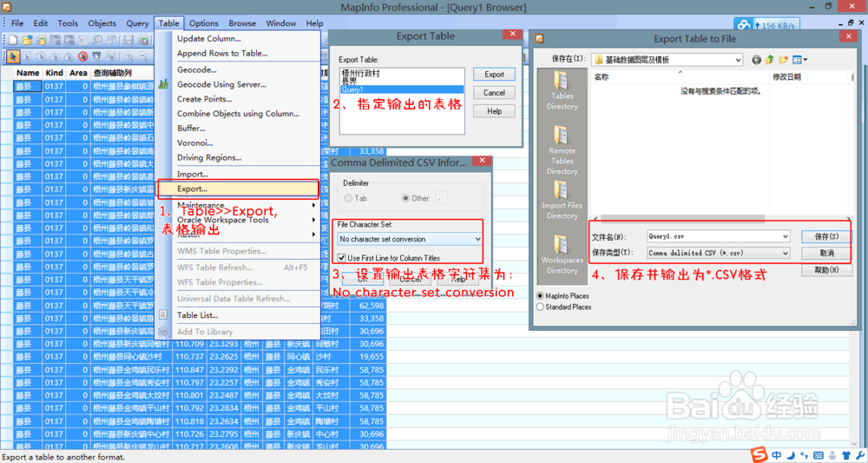Click the 修改日期 column header
Viewport: 868px width, 463px height.
[x=786, y=77]
